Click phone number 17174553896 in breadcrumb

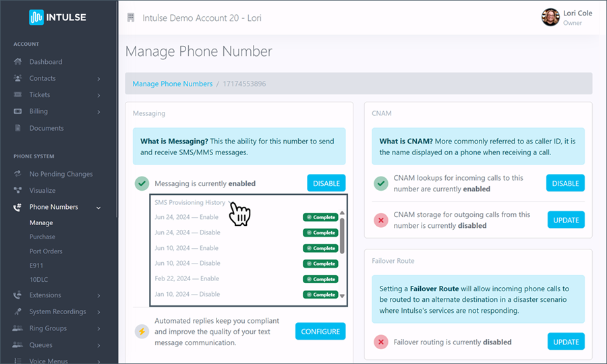tap(244, 84)
